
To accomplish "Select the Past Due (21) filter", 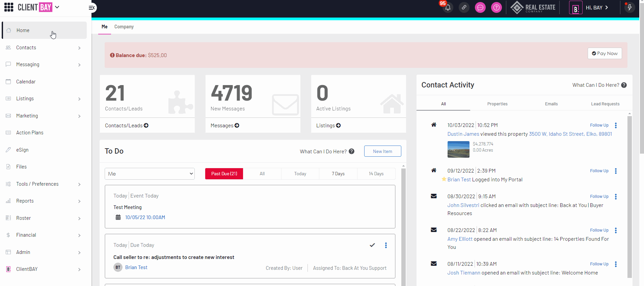I will tap(224, 174).
